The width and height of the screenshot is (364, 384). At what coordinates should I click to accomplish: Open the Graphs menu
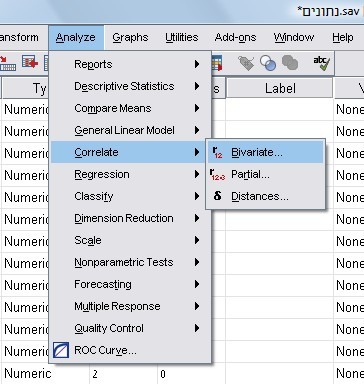(x=130, y=37)
